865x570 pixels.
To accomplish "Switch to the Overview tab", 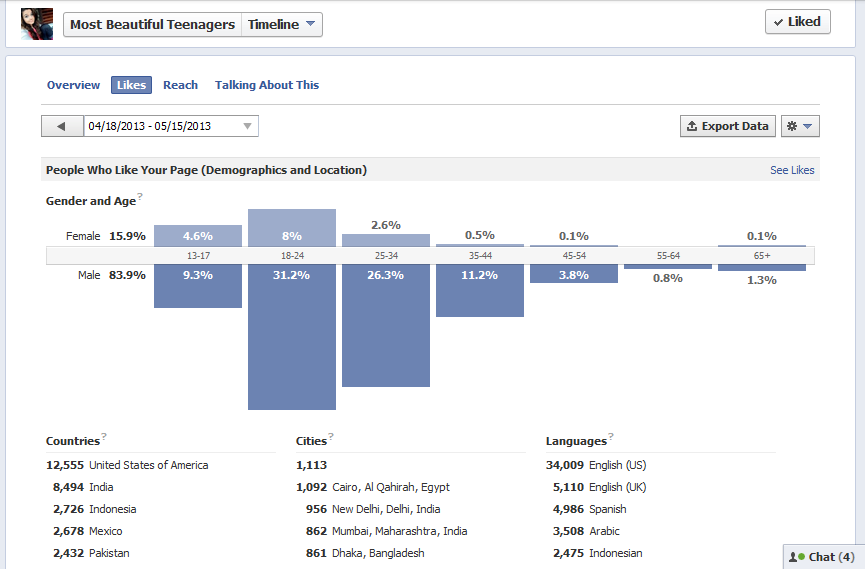I will pyautogui.click(x=73, y=85).
